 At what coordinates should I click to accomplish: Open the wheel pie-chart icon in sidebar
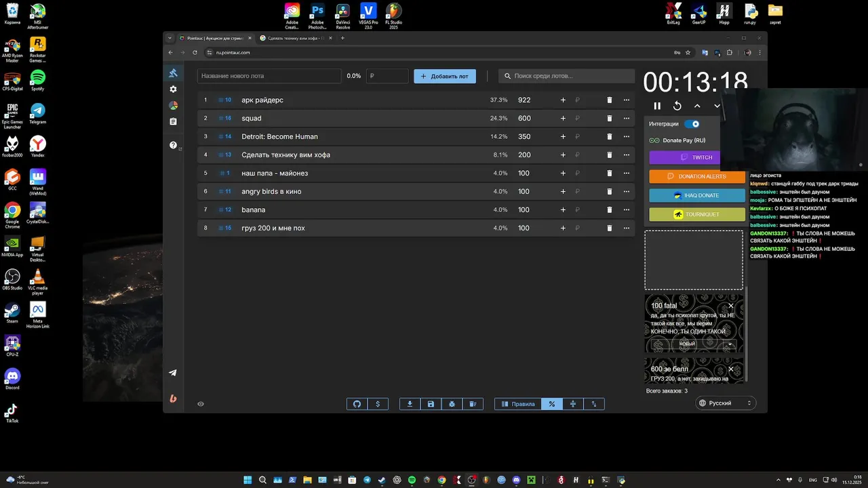point(173,106)
